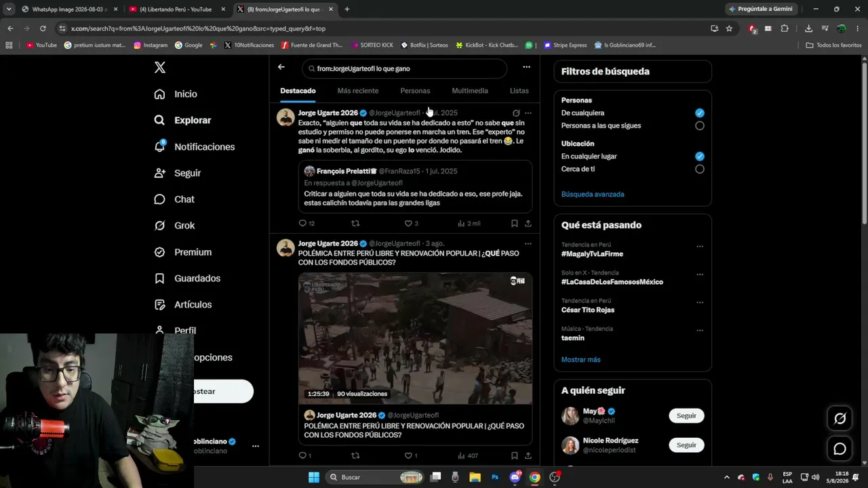Open Artículos from the sidebar
Image resolution: width=868 pixels, height=488 pixels.
[182, 305]
